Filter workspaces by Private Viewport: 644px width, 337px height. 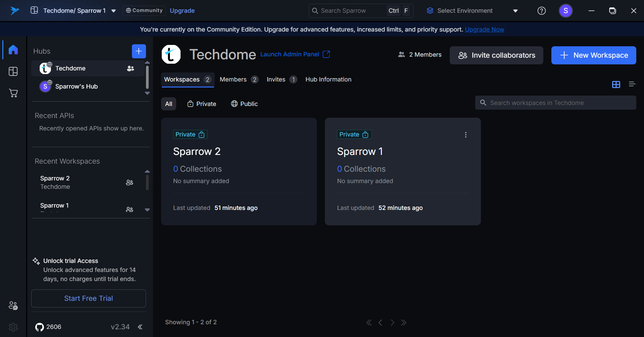202,104
